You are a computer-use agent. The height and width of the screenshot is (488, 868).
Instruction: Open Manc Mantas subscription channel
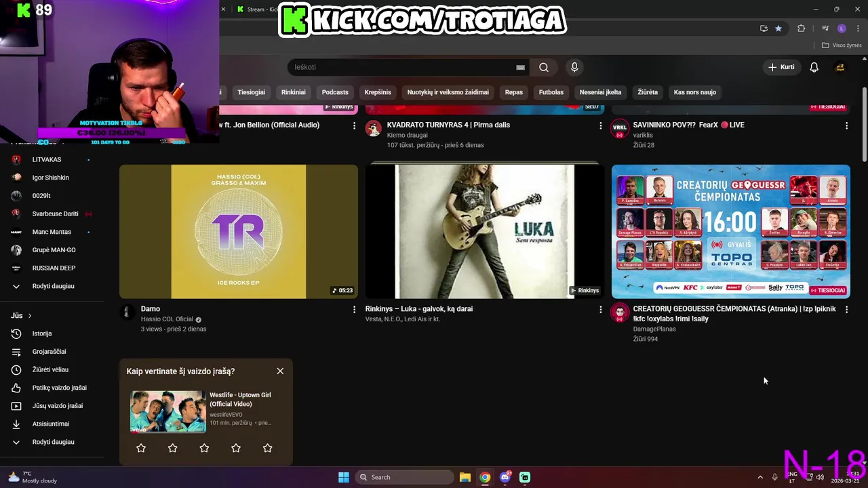(x=52, y=232)
